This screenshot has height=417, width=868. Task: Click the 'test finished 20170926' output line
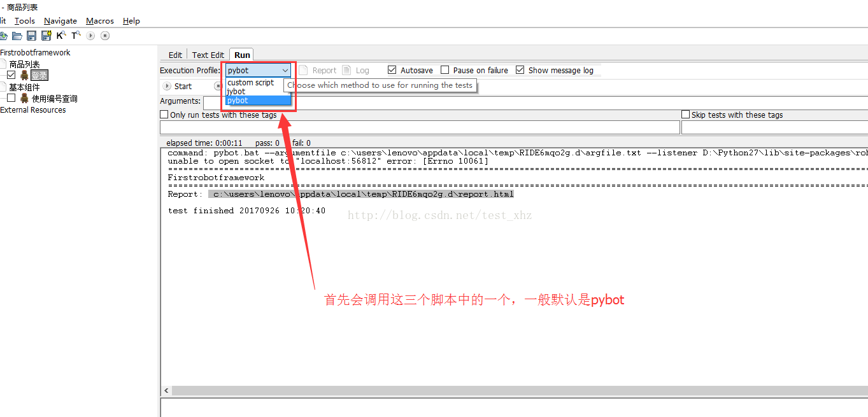(x=246, y=211)
